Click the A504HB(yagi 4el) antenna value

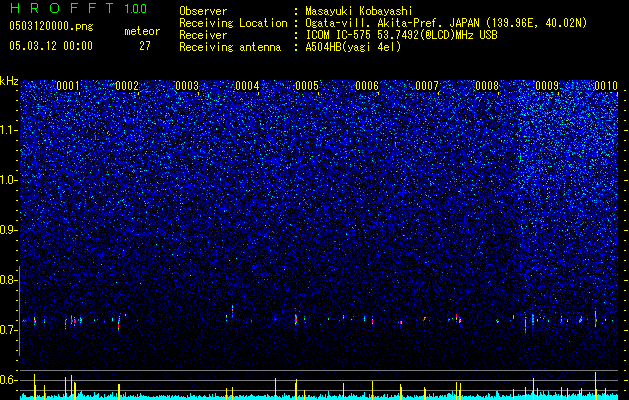tap(353, 47)
